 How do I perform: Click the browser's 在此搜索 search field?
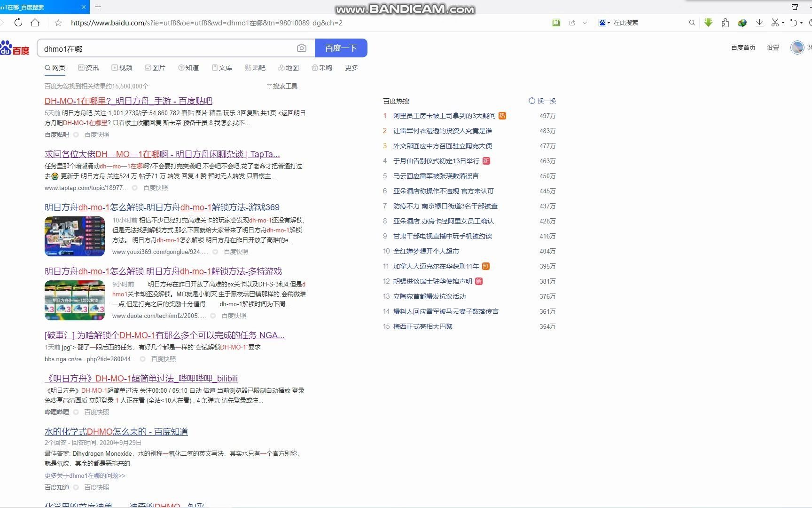pyautogui.click(x=648, y=23)
